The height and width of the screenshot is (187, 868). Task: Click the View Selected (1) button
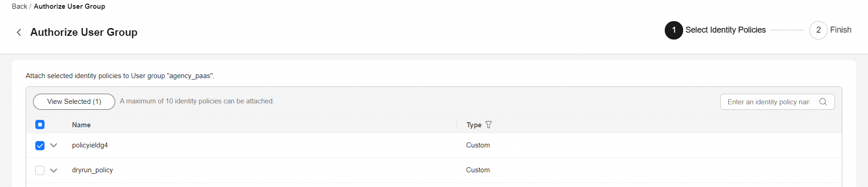coord(74,102)
